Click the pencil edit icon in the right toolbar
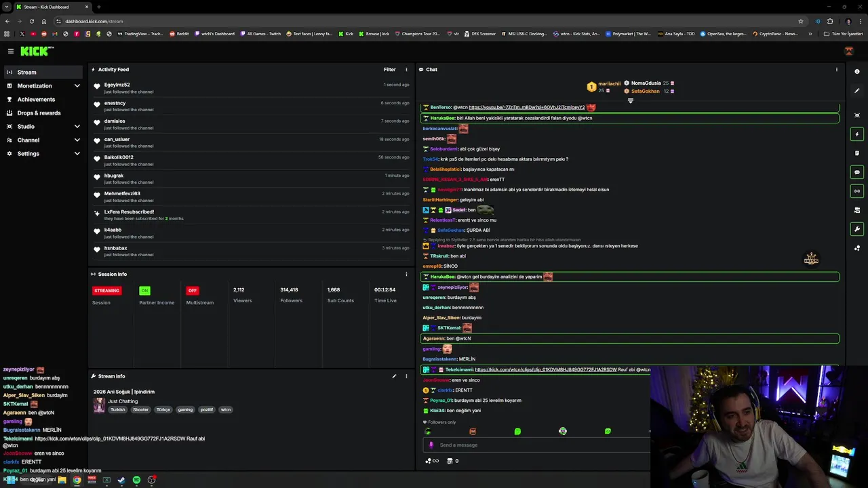The height and width of the screenshot is (488, 868). tap(857, 91)
